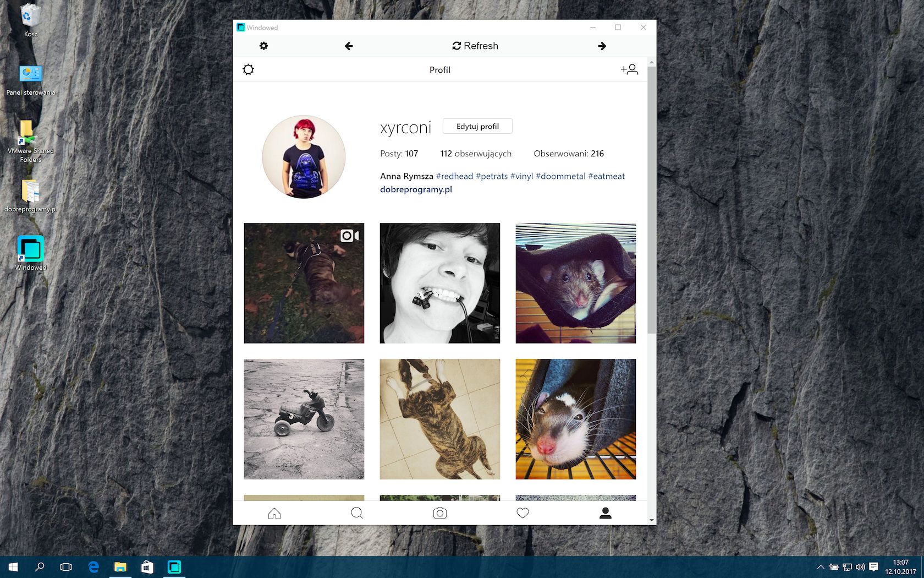Screen dimensions: 924x578
Task: Show hidden system tray icons
Action: point(821,567)
